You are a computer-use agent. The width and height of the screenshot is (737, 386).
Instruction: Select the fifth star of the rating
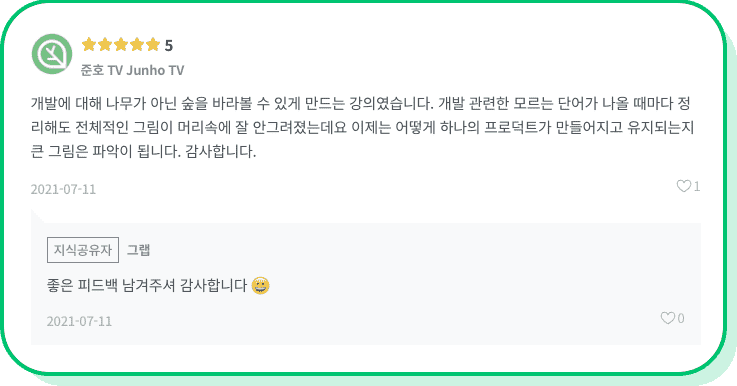[x=153, y=45]
